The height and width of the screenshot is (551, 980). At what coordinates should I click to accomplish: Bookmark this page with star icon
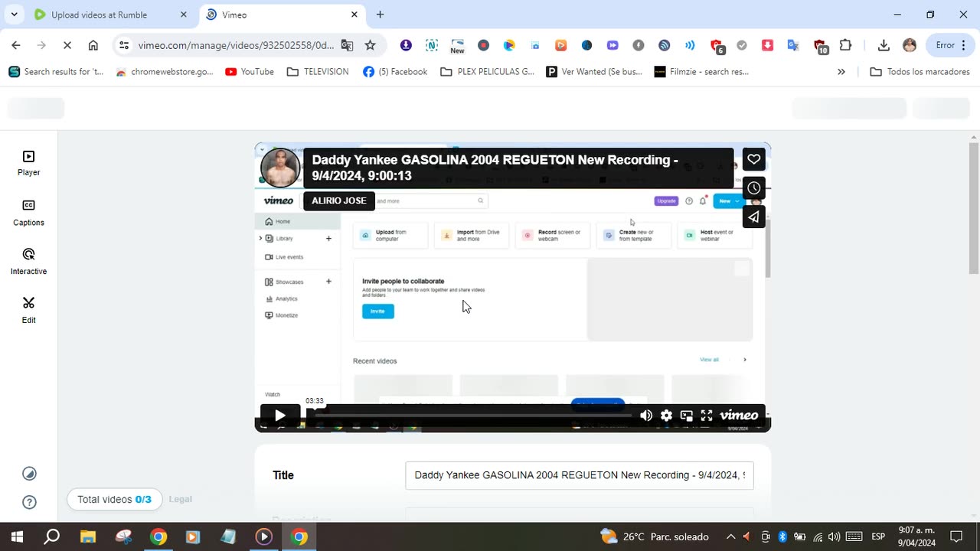(x=371, y=45)
